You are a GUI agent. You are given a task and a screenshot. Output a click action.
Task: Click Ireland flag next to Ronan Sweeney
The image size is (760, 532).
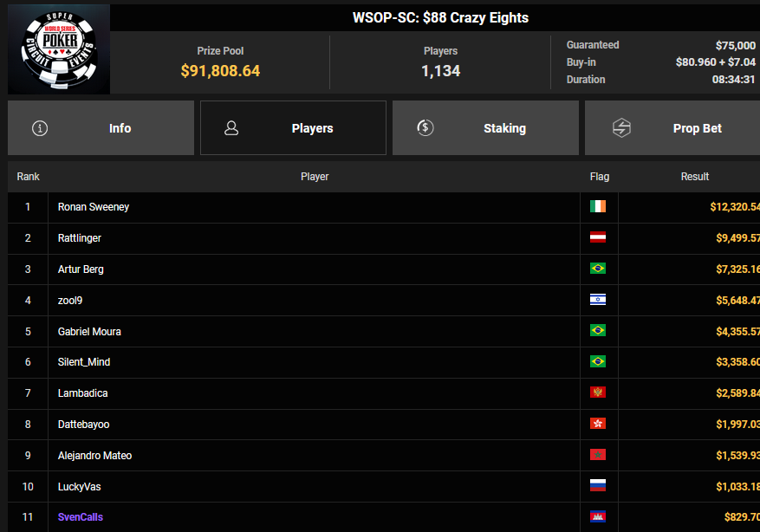tap(598, 207)
